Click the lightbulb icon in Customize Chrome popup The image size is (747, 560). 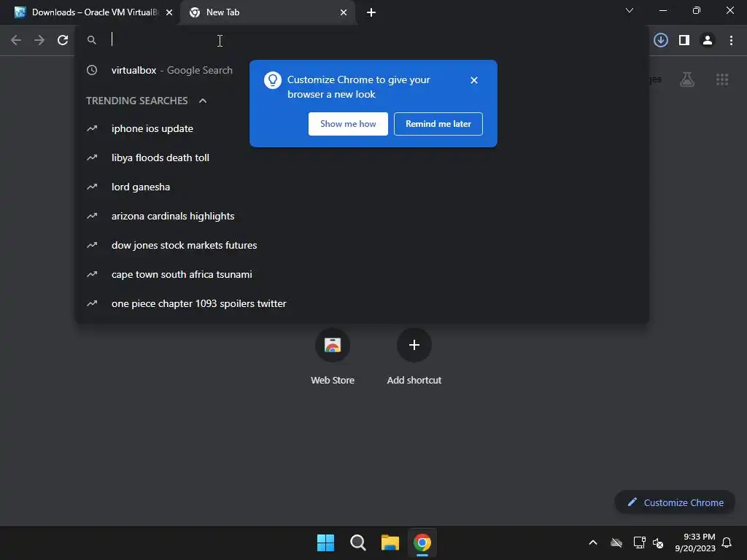(273, 80)
